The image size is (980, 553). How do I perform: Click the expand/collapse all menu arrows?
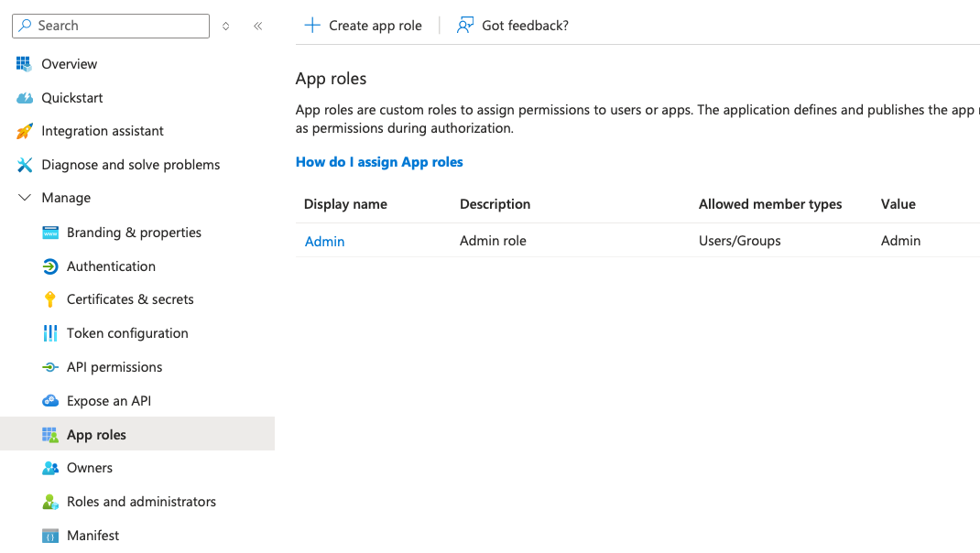coord(225,26)
